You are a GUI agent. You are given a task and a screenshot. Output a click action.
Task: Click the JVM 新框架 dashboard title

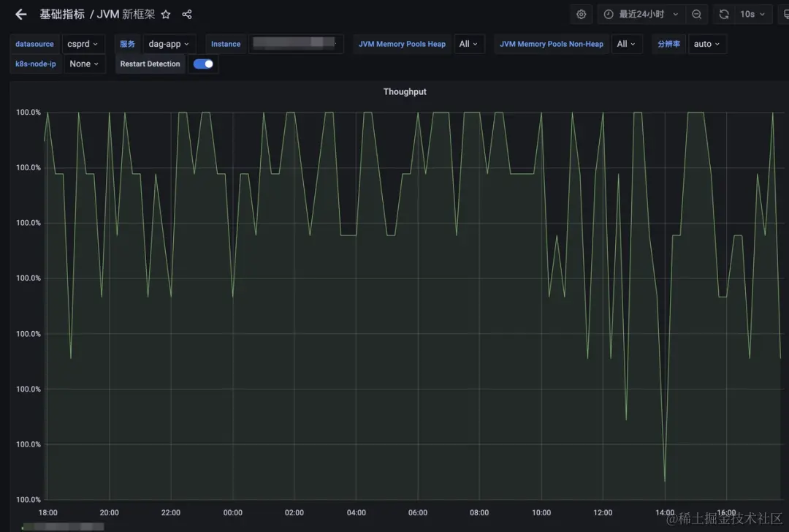coord(126,14)
